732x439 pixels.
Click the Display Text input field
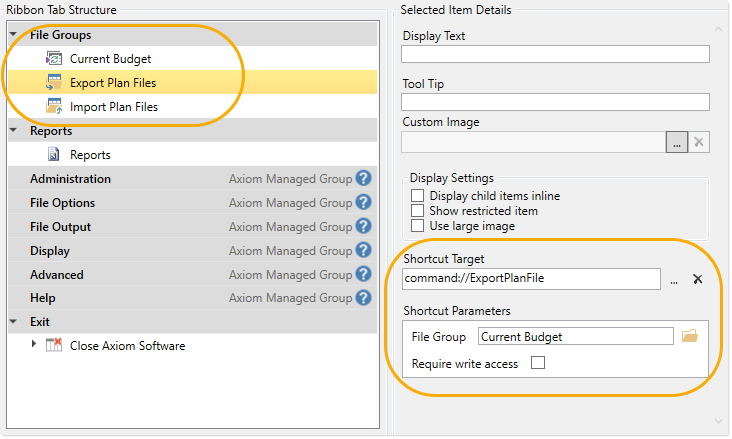tap(555, 54)
